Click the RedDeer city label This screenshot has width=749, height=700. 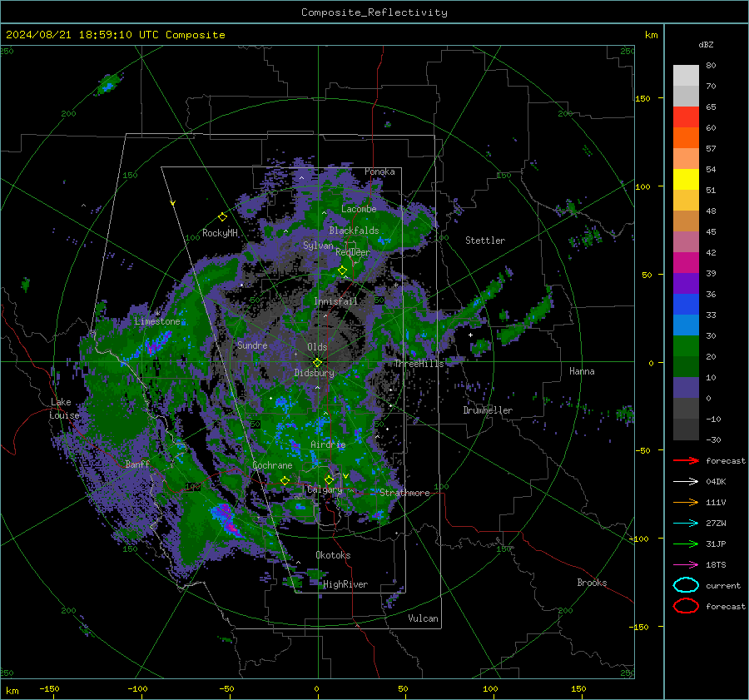point(353,252)
